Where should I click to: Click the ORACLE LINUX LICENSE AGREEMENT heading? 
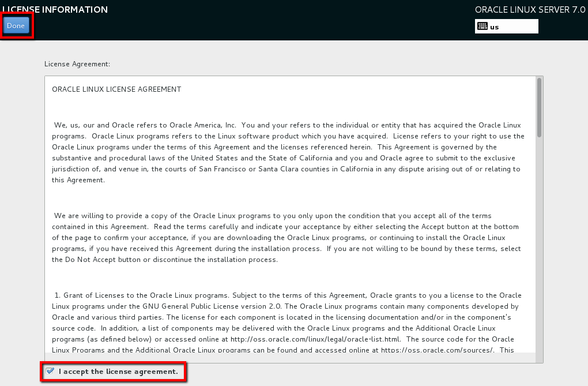click(x=116, y=89)
